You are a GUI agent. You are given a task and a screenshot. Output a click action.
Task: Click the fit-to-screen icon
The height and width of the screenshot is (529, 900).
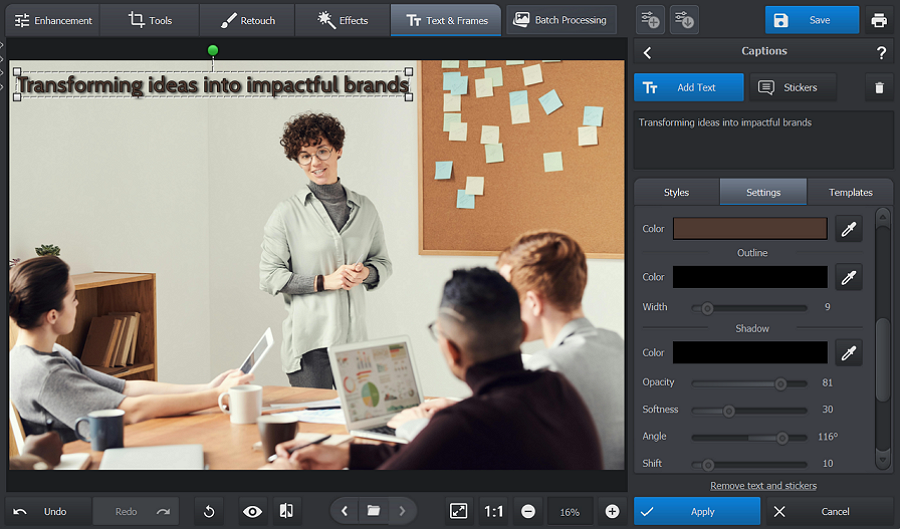click(459, 511)
